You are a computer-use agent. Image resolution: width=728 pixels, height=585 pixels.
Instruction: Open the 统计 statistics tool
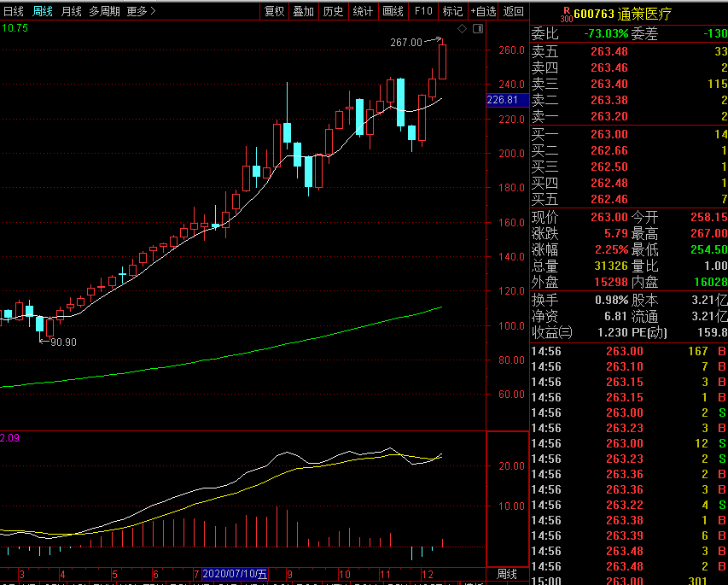click(x=363, y=11)
